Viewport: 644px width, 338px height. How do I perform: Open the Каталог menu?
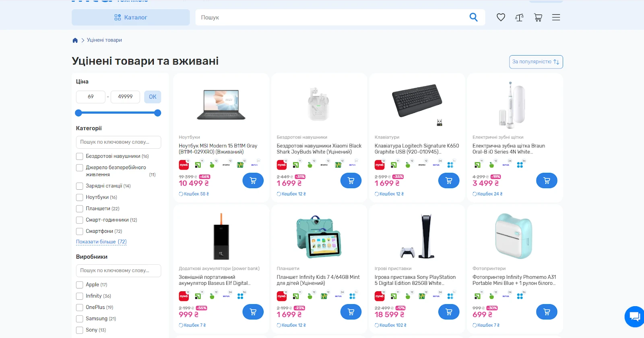point(131,17)
